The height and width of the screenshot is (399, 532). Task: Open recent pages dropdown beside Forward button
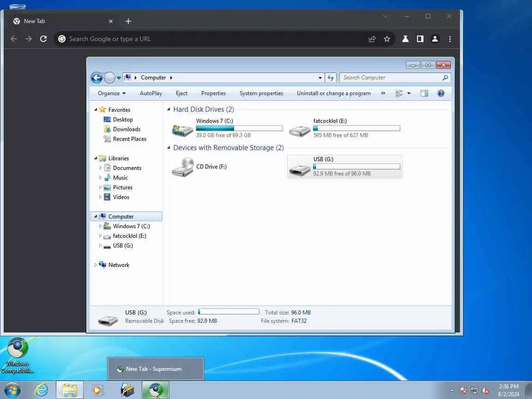click(x=119, y=78)
